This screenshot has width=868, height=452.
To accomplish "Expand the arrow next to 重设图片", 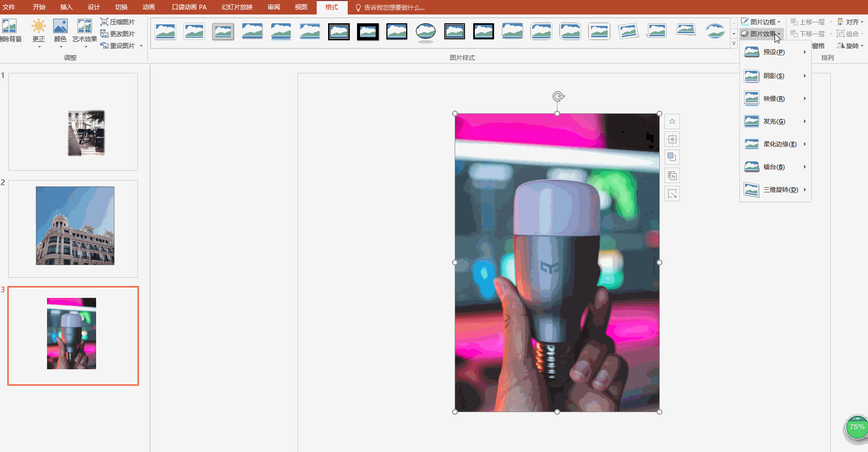I will tap(141, 46).
